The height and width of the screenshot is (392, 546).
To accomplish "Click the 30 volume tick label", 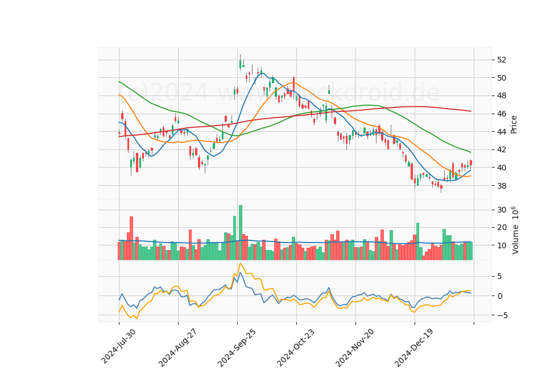I will [502, 210].
